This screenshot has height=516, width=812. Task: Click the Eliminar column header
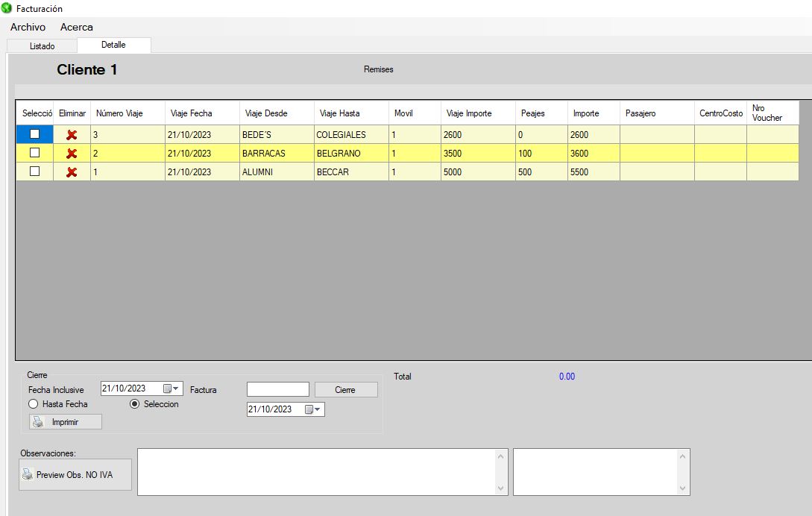(72, 113)
